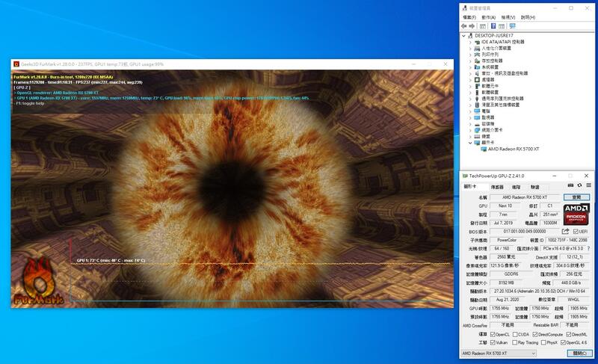Image resolution: width=598 pixels, height=364 pixels.
Task: Expand the 系統裝置 (system devices) category chevron
Action: click(x=470, y=67)
